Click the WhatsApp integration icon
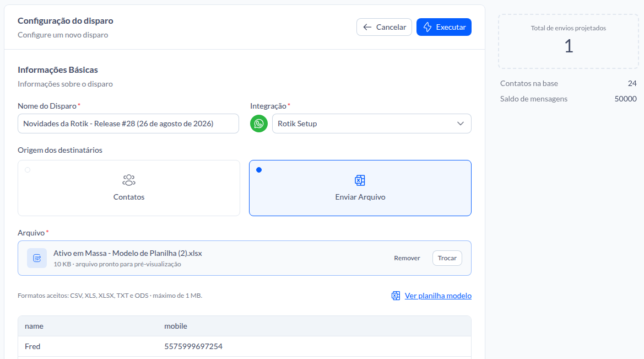The height and width of the screenshot is (359, 644). click(259, 124)
